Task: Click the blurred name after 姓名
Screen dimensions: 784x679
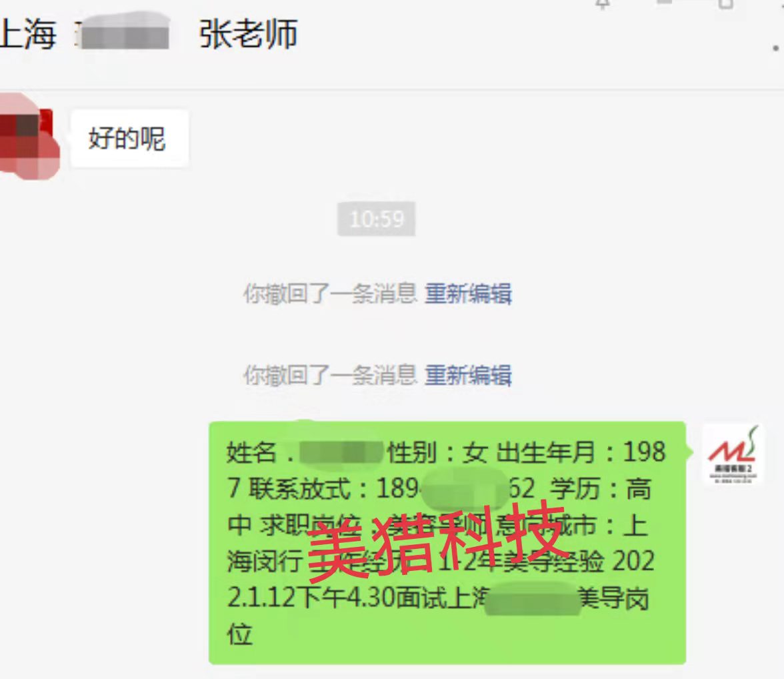Action: pos(341,452)
